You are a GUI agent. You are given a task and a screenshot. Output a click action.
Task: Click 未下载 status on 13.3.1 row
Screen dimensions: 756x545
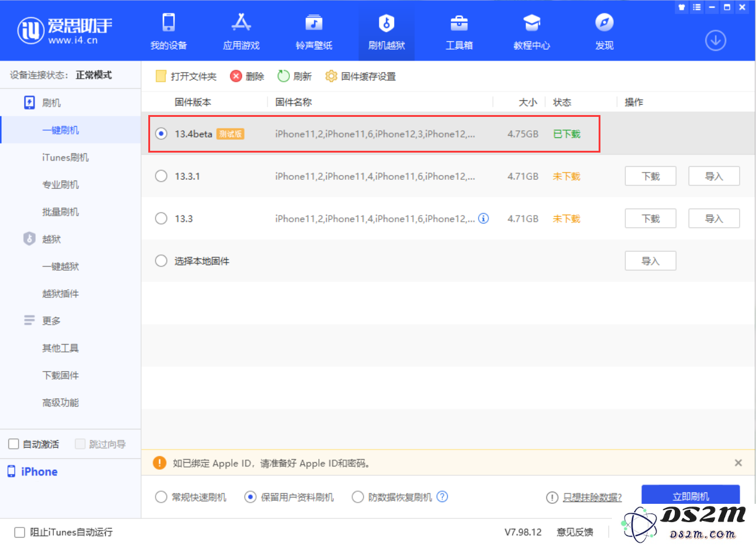567,176
